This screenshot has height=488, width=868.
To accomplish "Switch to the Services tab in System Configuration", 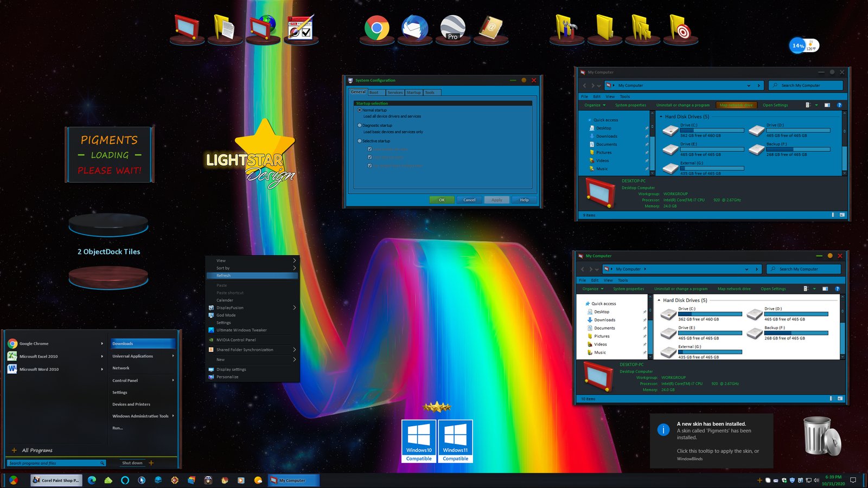I will pyautogui.click(x=395, y=92).
